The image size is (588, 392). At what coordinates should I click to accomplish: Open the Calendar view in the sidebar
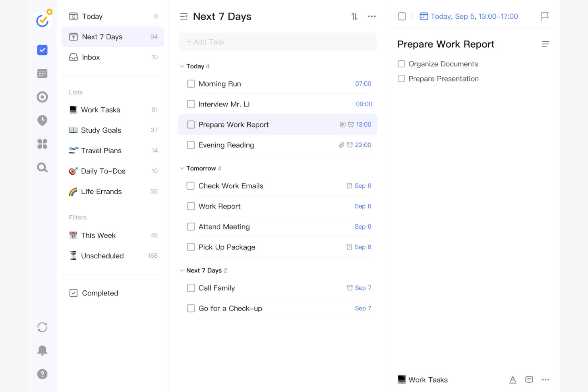click(x=42, y=73)
